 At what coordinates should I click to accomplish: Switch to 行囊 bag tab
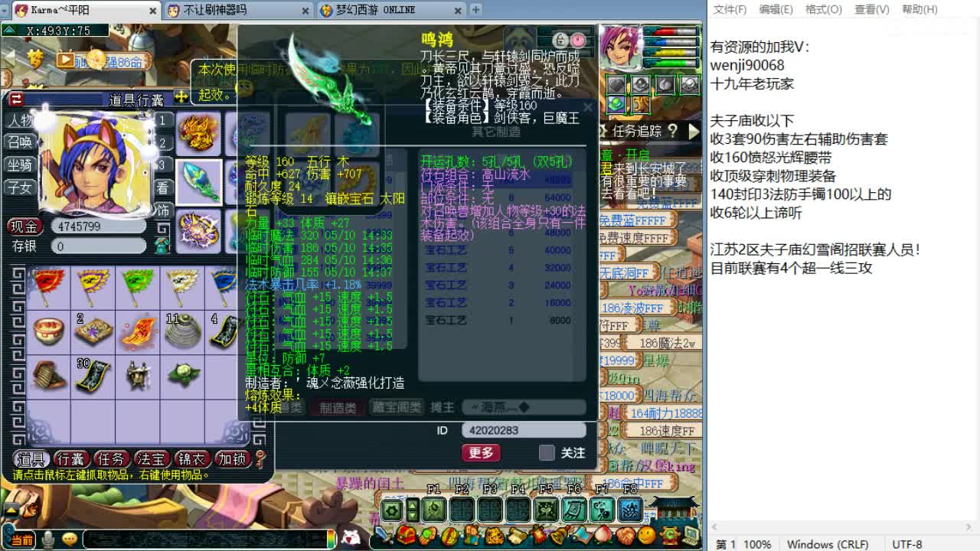[70, 459]
